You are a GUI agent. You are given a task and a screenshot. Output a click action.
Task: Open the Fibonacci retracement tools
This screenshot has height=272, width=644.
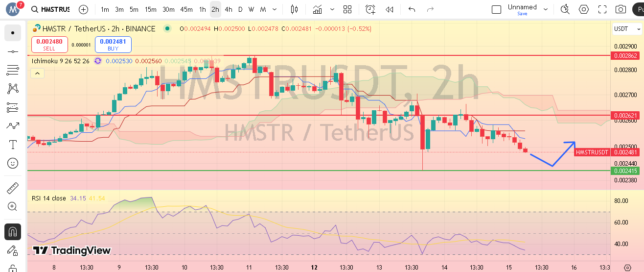pyautogui.click(x=13, y=70)
